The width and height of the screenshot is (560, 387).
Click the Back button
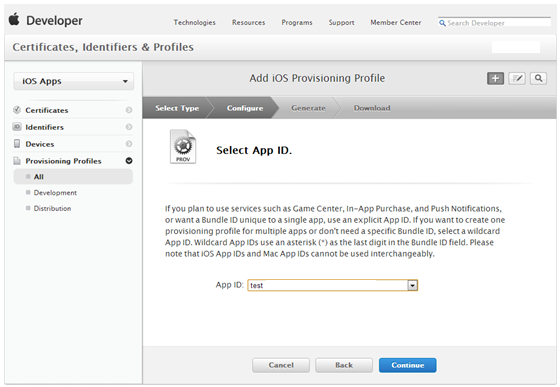pyautogui.click(x=344, y=365)
